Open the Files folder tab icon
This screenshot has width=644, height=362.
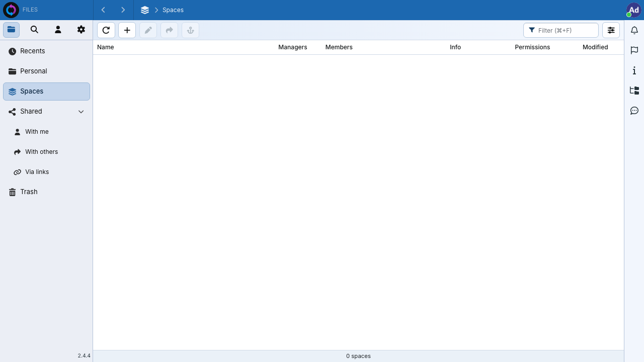[x=11, y=30]
